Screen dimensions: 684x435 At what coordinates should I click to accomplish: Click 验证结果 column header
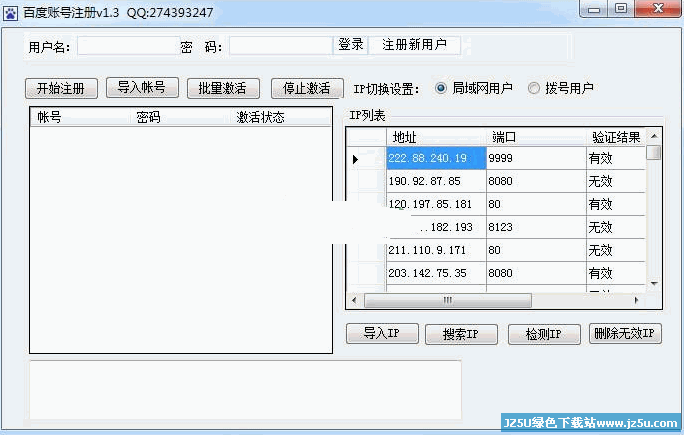[616, 137]
